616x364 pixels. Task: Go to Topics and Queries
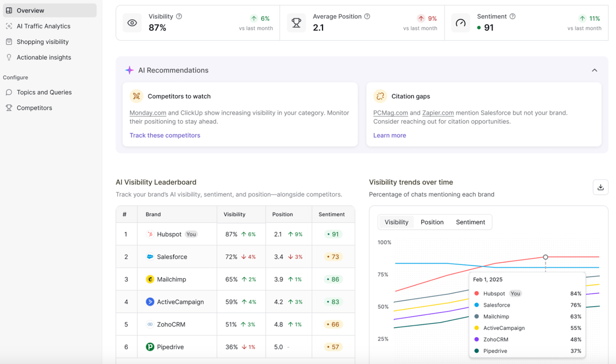click(x=44, y=92)
